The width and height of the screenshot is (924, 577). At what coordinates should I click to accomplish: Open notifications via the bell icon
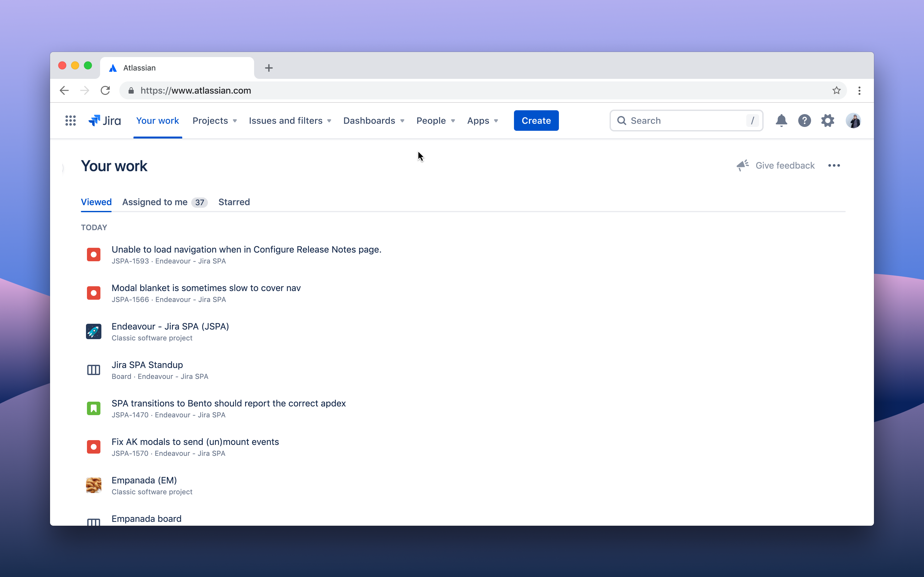coord(781,121)
